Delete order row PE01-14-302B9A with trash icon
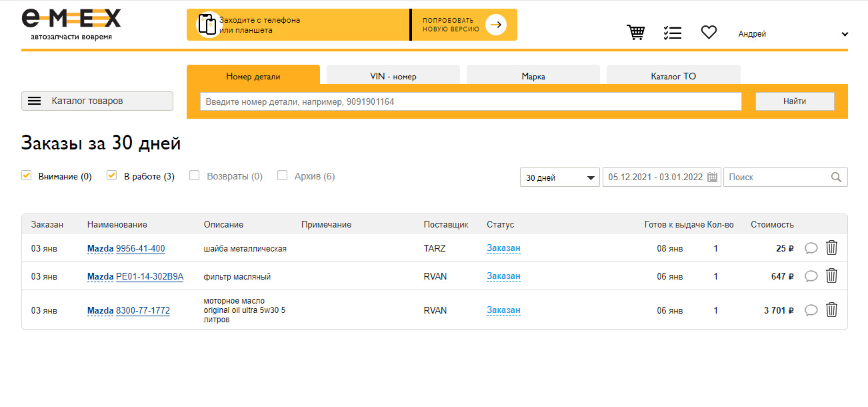 click(831, 276)
